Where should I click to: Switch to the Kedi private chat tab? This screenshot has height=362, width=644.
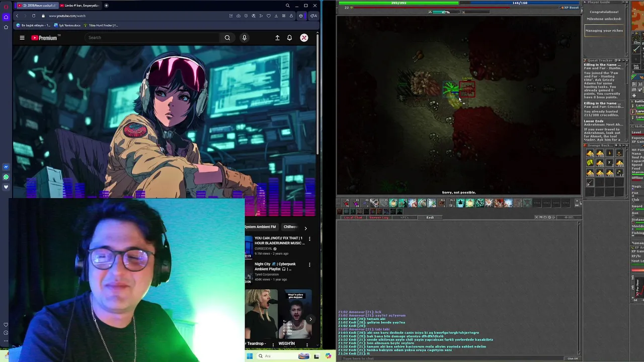(x=430, y=217)
